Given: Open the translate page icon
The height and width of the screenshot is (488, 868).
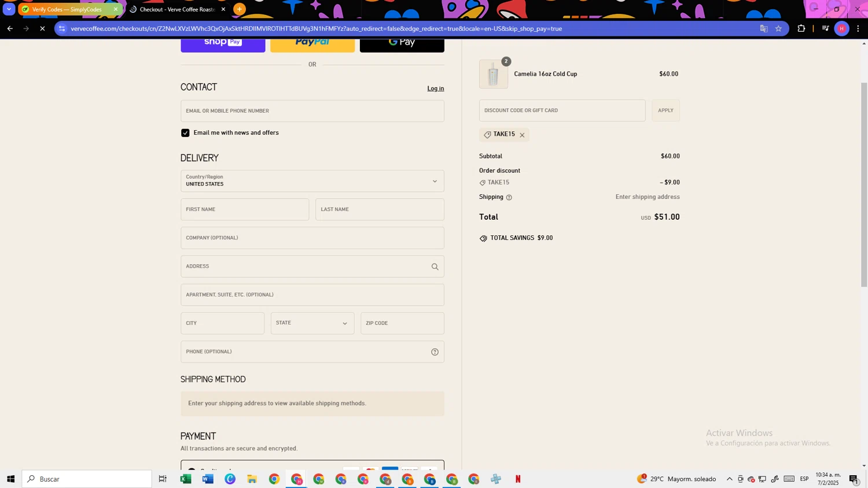Looking at the screenshot, I should pyautogui.click(x=764, y=28).
